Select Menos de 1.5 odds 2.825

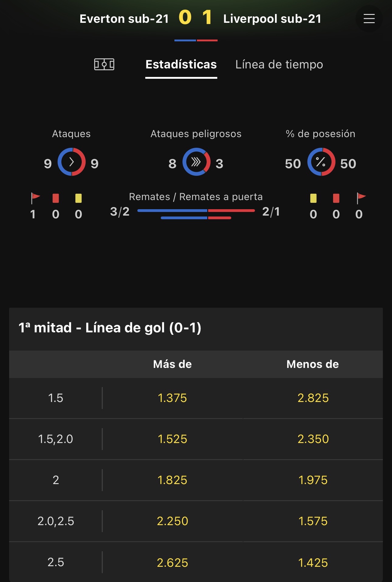pos(313,398)
